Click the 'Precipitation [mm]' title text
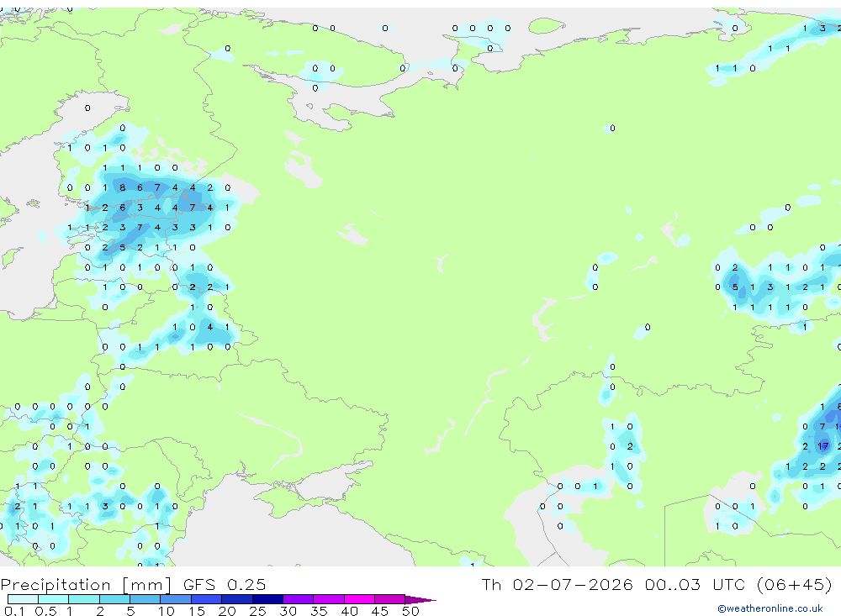This screenshot has height=616, width=841. click(x=86, y=585)
